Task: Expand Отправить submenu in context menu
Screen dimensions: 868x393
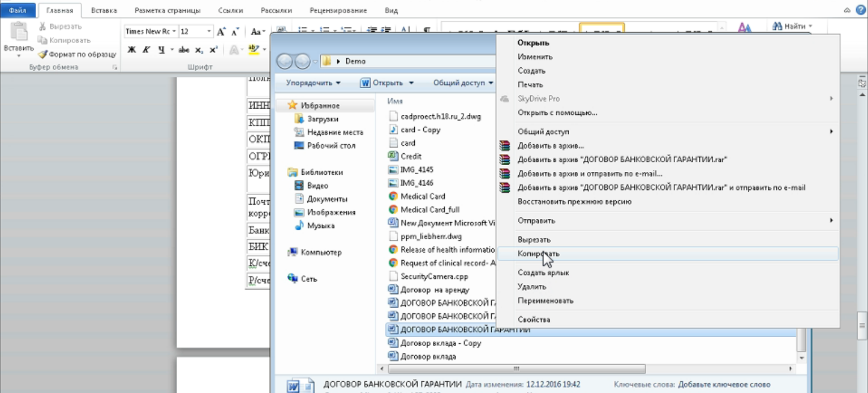Action: (831, 221)
